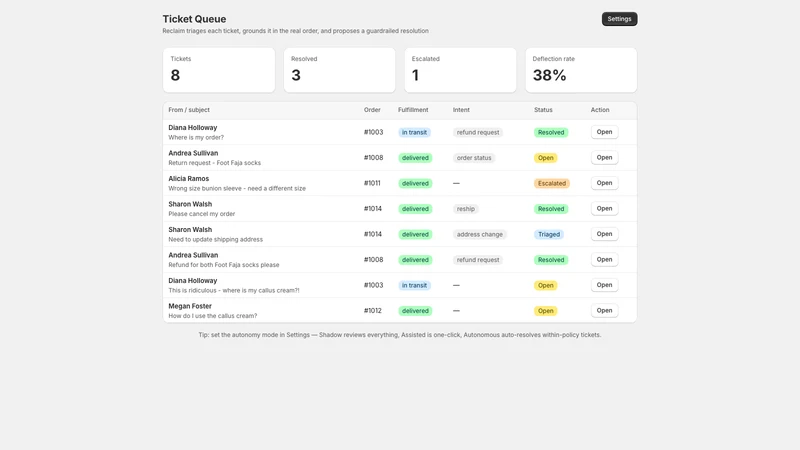Click 'Need to update shipping address' subject

click(215, 239)
